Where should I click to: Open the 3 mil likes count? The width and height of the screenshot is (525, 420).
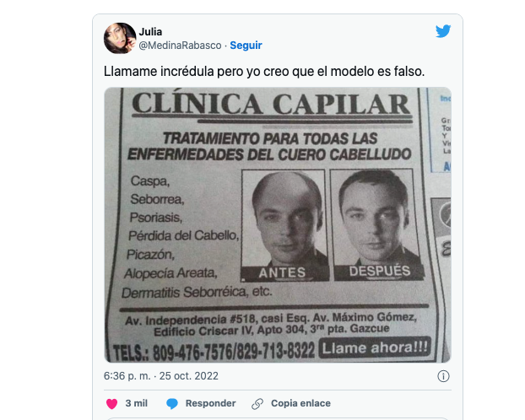click(x=136, y=403)
